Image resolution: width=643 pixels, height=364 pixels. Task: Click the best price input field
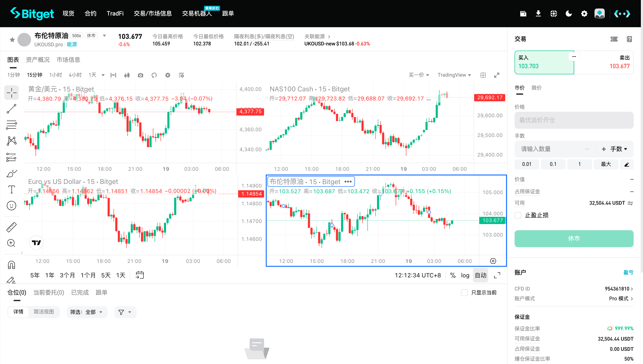pyautogui.click(x=574, y=120)
